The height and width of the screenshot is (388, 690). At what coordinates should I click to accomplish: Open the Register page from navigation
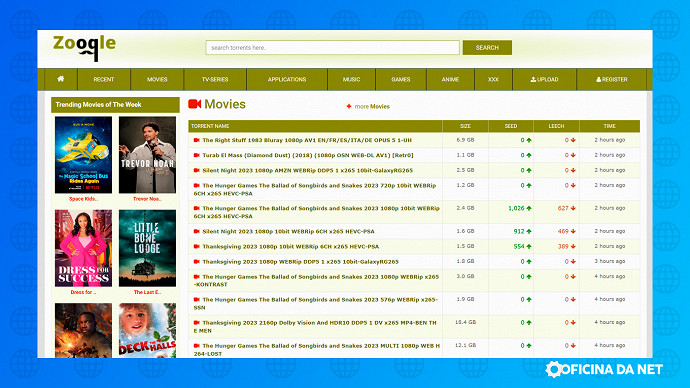click(612, 79)
